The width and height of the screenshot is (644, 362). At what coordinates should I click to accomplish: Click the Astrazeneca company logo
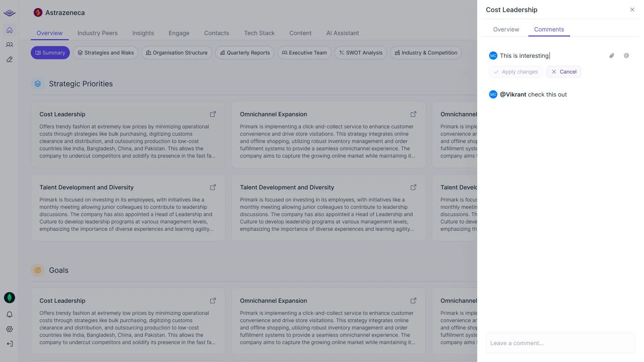[x=38, y=12]
